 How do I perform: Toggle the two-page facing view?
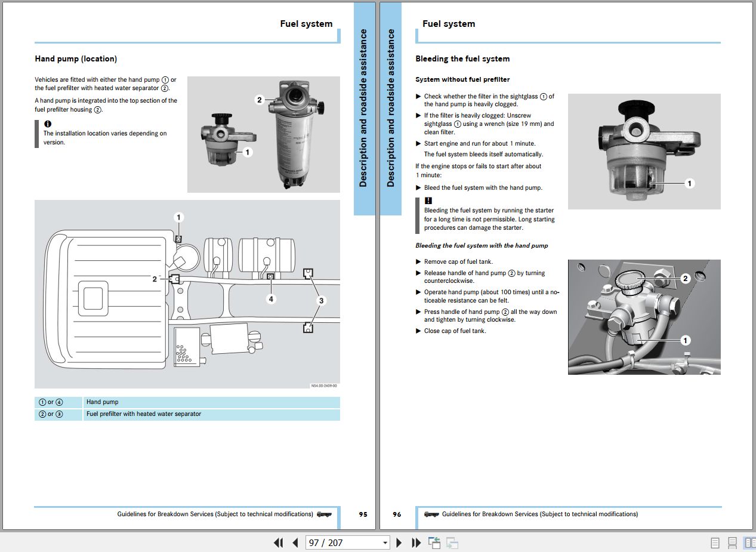pos(749,542)
